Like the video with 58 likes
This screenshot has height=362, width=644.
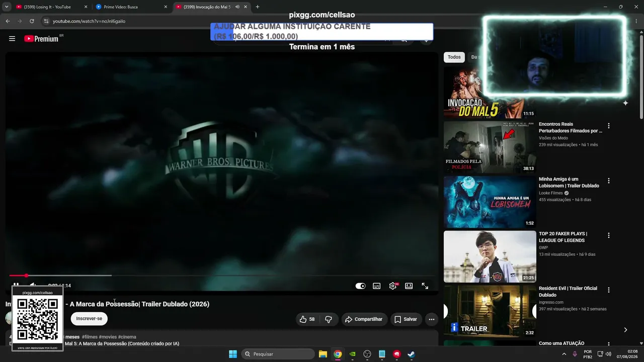tap(307, 319)
